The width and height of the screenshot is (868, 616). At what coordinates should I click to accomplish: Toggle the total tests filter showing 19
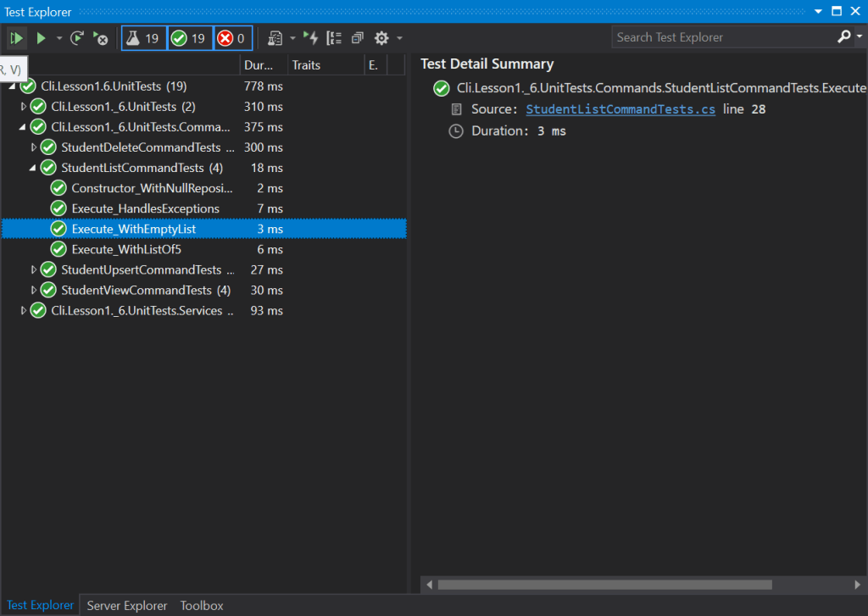(x=144, y=38)
